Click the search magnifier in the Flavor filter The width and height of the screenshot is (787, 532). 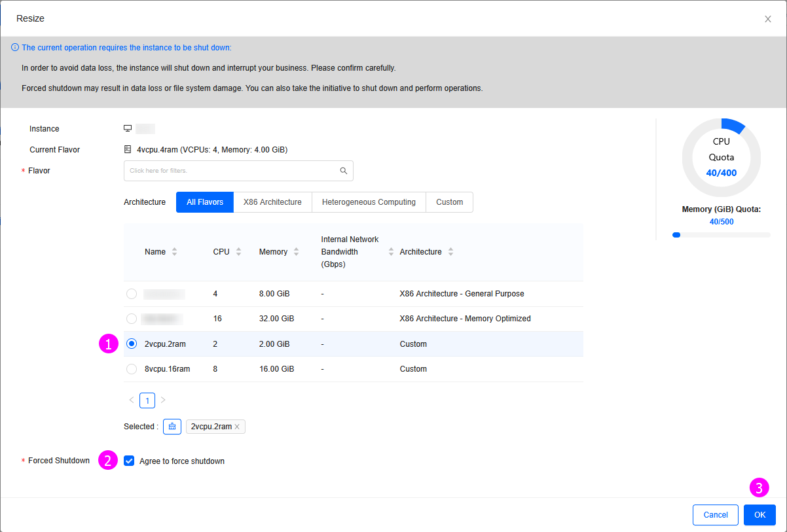(x=344, y=171)
